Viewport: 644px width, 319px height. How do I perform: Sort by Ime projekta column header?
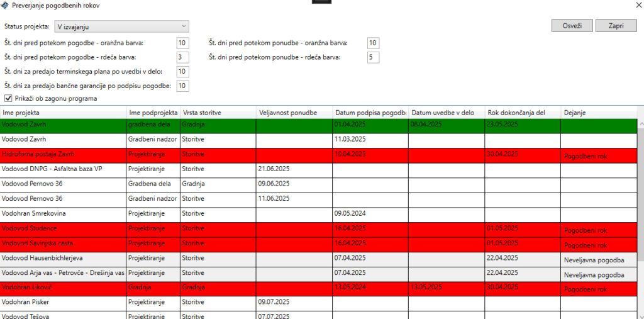point(64,113)
